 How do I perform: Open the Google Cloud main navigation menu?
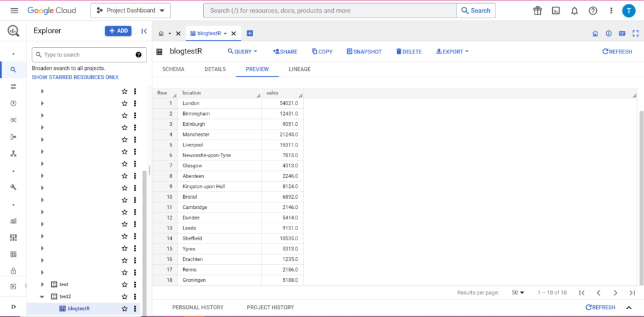point(14,11)
